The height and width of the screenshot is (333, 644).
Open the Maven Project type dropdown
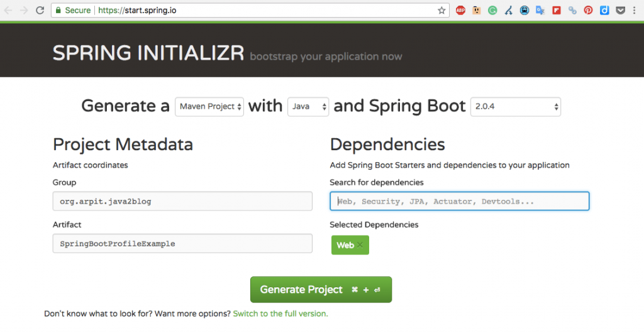coord(209,107)
